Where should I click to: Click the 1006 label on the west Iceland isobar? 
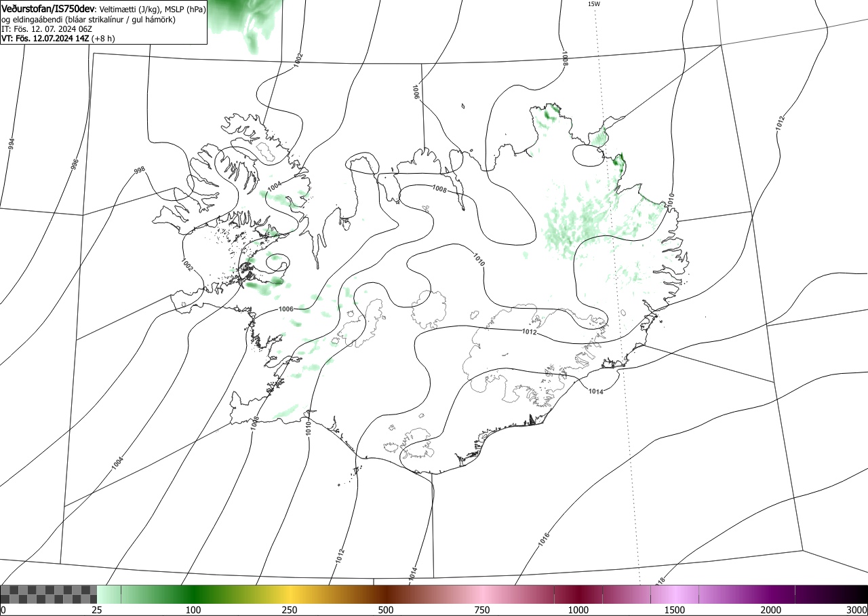(286, 309)
